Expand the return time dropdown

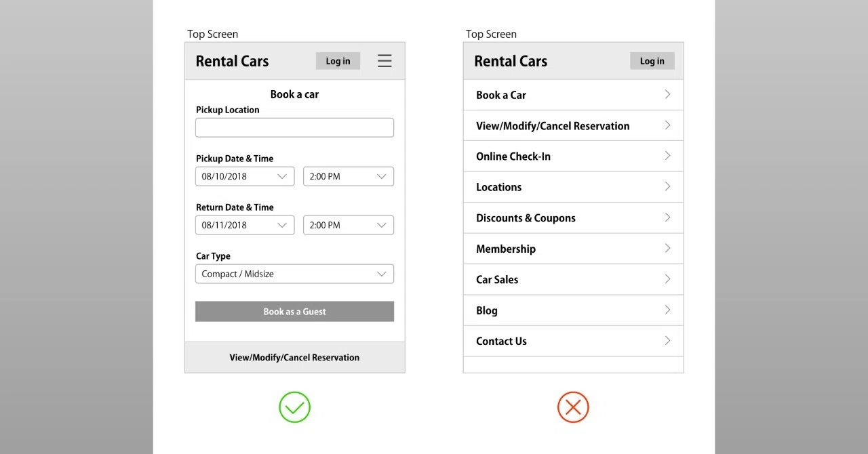pos(349,225)
